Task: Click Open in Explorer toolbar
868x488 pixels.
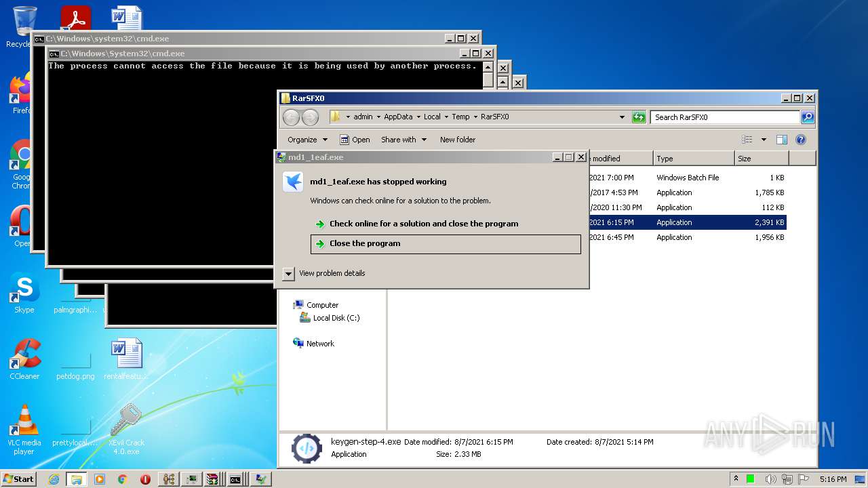Action: coord(355,140)
